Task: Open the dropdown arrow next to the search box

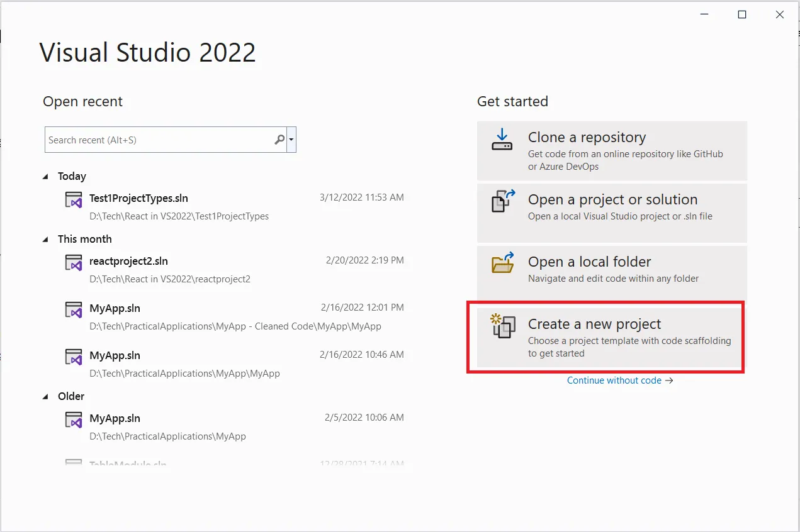Action: 291,140
